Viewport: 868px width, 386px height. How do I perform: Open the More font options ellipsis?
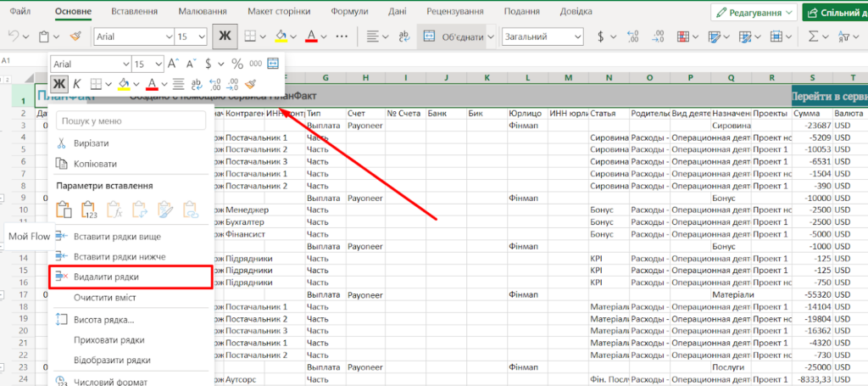tap(342, 36)
